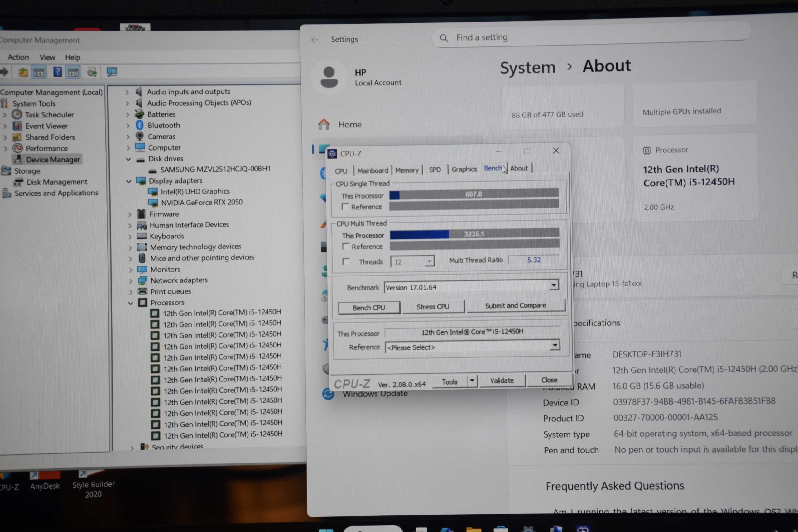Screen dimensions: 798x532
Task: Select NVIDIA GeForce RTX 2050 adapter
Action: click(202, 202)
